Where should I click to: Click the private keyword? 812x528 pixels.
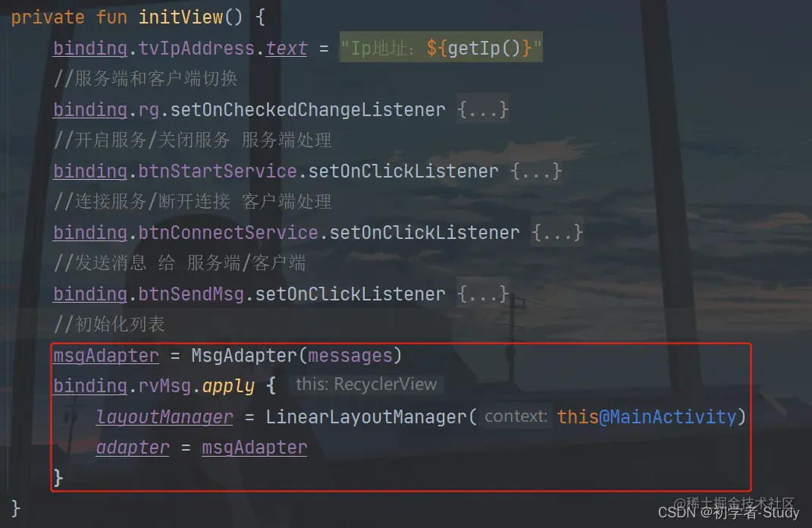[48, 17]
